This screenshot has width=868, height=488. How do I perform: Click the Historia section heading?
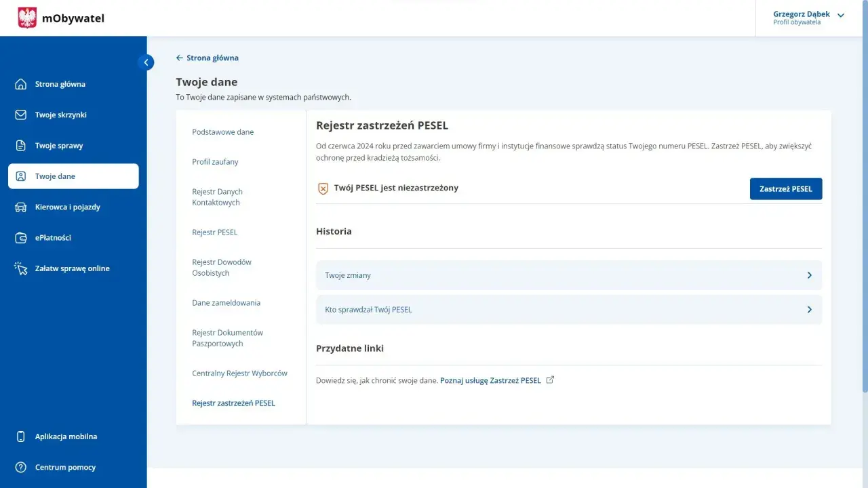(334, 231)
